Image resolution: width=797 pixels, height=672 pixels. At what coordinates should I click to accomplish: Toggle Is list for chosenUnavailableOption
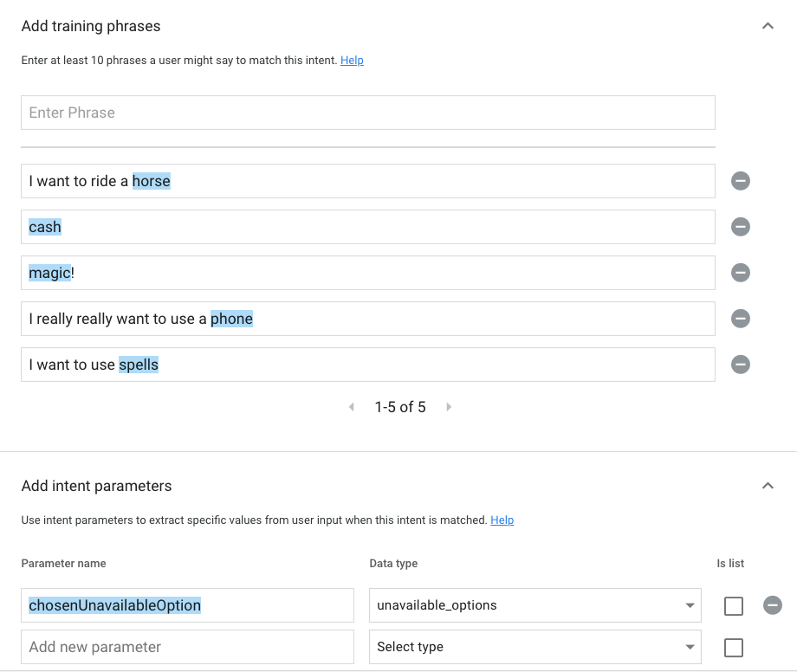point(733,606)
